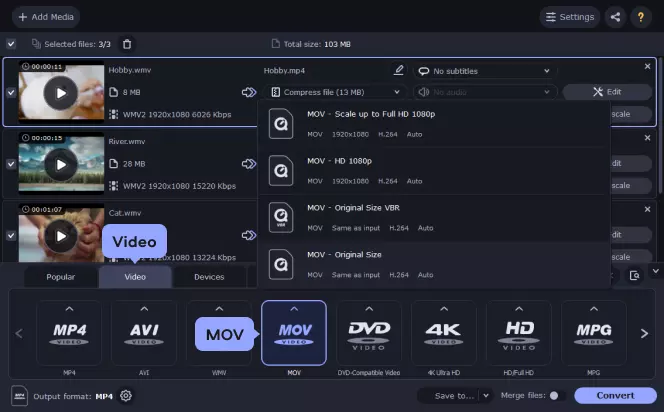This screenshot has width=664, height=412.
Task: Expand presets arrow above AVI
Action: 144,309
